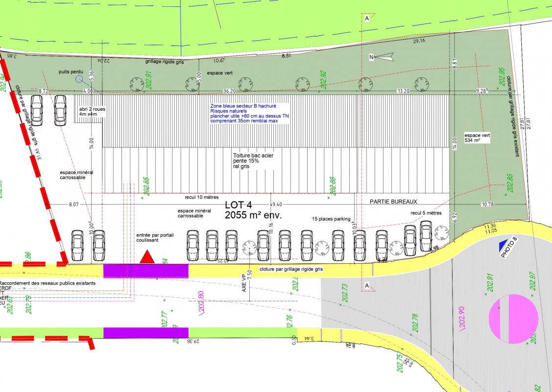552x392 pixels.
Task: Click the PARTIE BUREAUX label
Action: [x=393, y=201]
